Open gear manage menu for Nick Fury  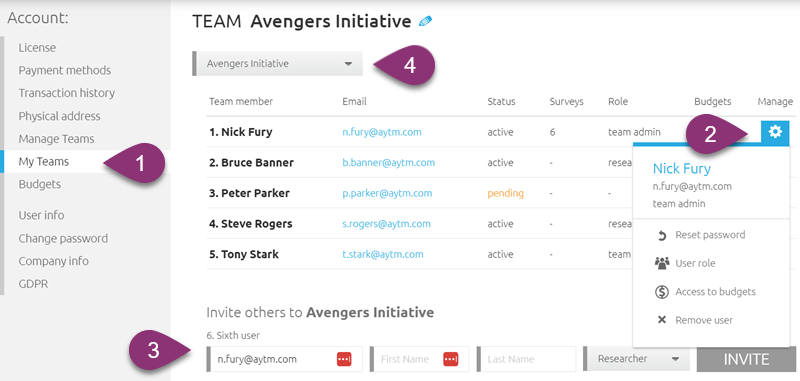[x=775, y=132]
